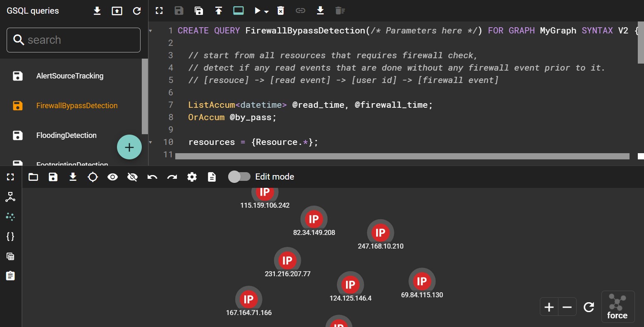Save the current query
The image size is (644, 327).
179,11
